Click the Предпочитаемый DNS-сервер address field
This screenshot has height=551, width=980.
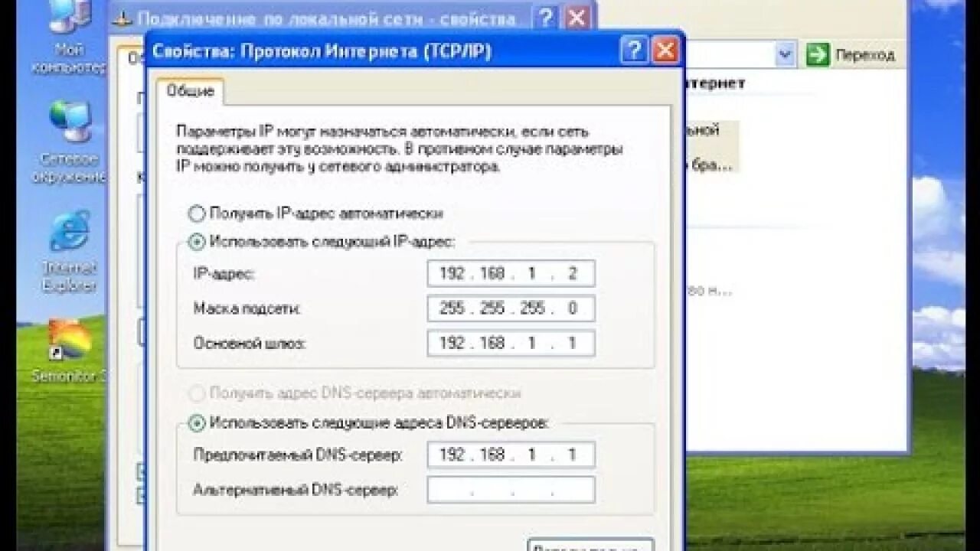[511, 455]
